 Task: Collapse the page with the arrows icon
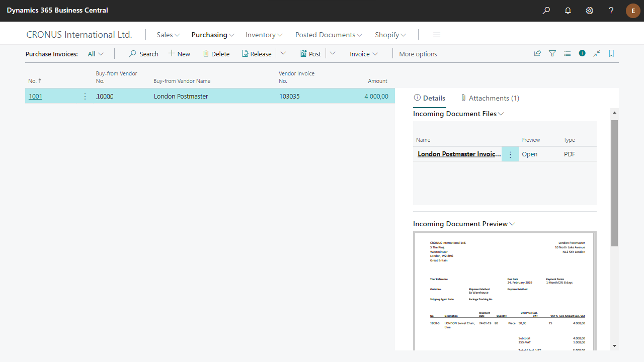click(597, 53)
